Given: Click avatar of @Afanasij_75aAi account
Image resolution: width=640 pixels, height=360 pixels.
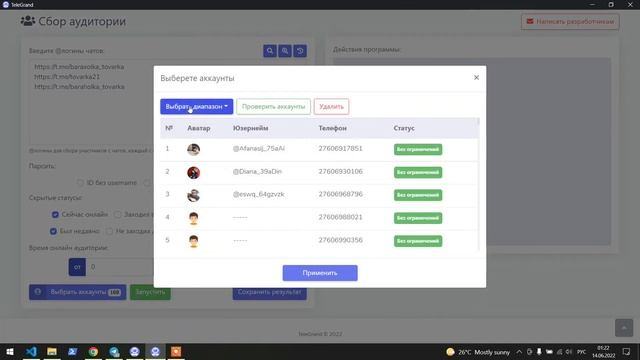Looking at the screenshot, I should tap(193, 149).
